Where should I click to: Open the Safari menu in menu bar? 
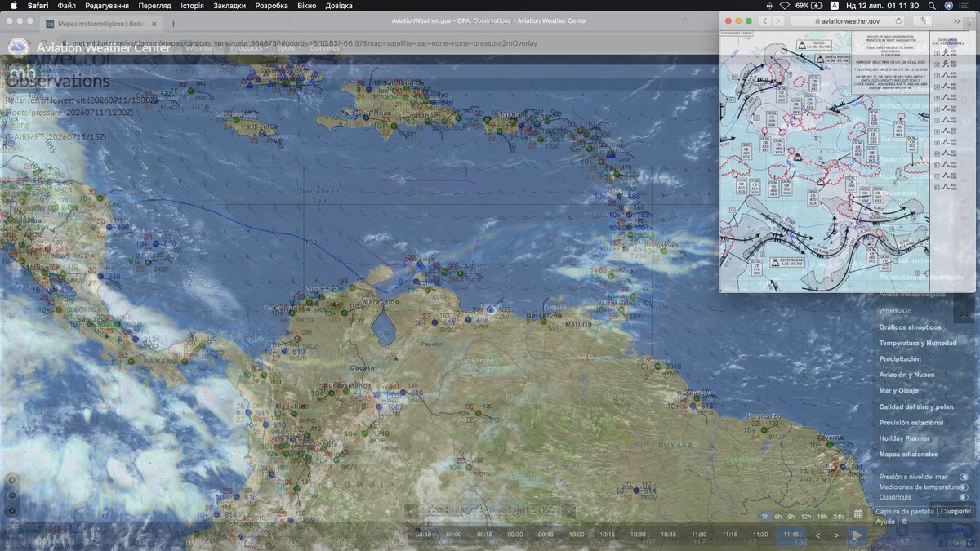(x=38, y=5)
